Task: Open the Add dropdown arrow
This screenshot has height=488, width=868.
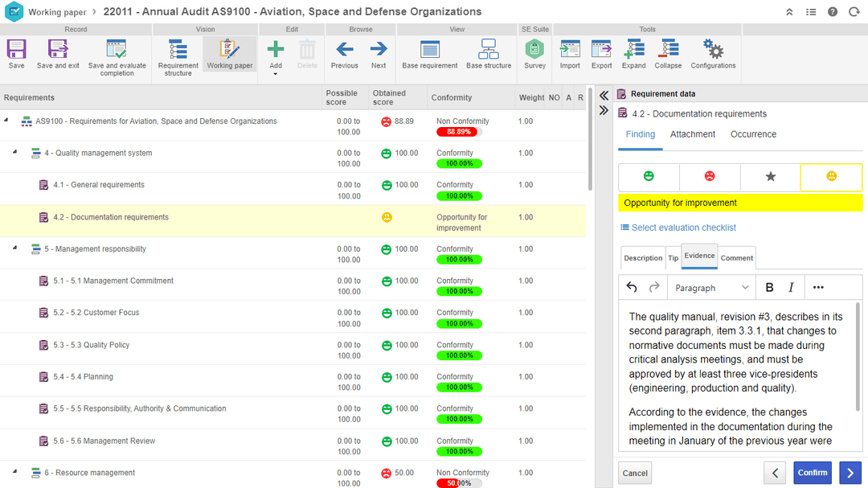Action: 275,74
